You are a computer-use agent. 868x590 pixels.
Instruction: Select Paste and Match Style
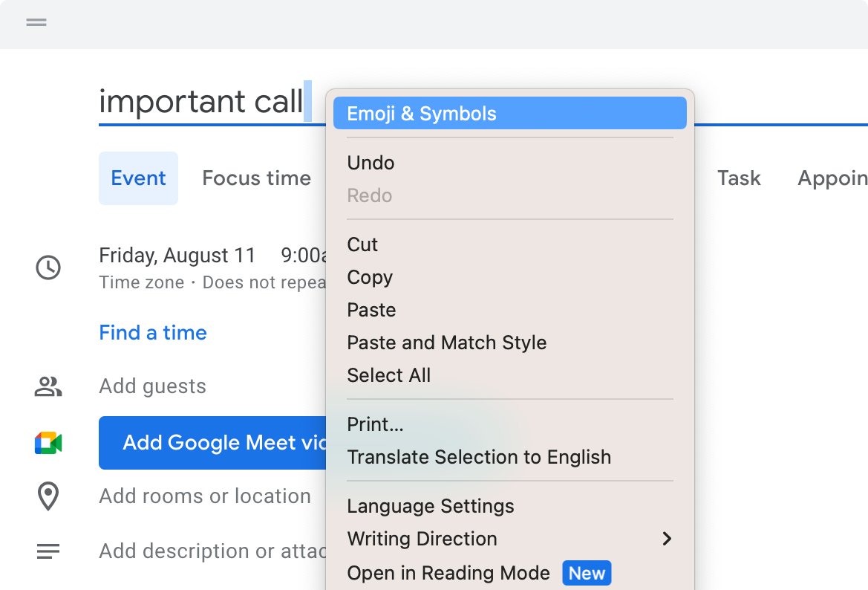click(510, 343)
